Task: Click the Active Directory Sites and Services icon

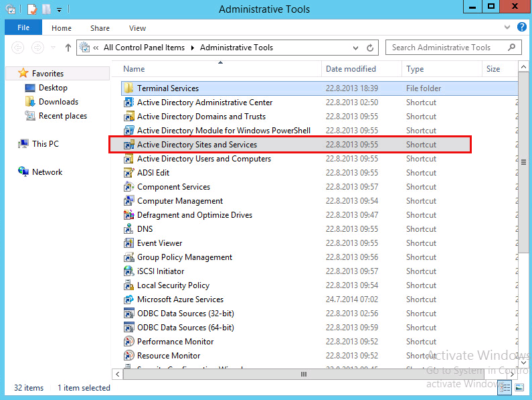Action: 128,145
